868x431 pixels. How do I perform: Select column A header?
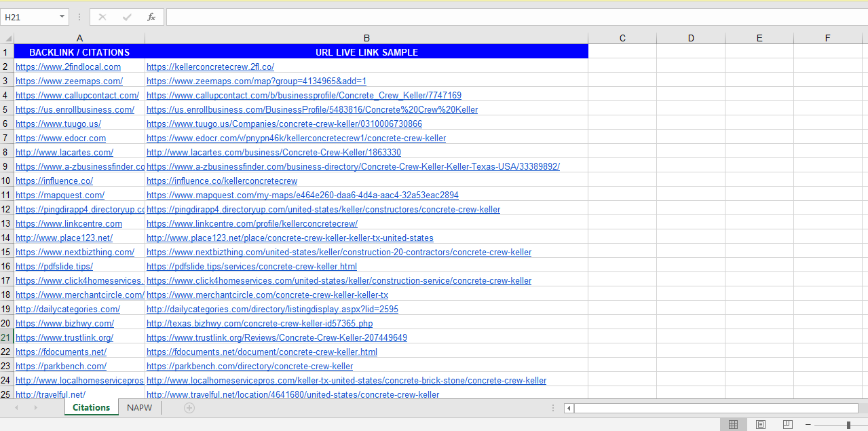(79, 38)
